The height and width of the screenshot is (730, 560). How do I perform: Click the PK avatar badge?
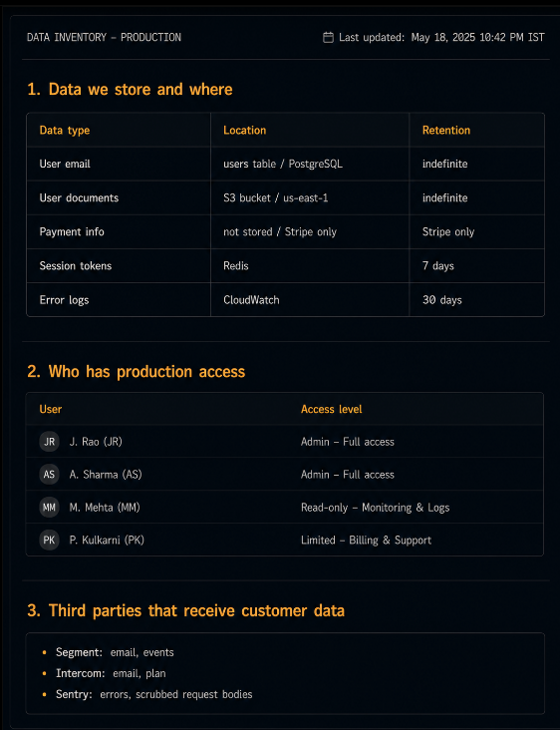coord(49,541)
